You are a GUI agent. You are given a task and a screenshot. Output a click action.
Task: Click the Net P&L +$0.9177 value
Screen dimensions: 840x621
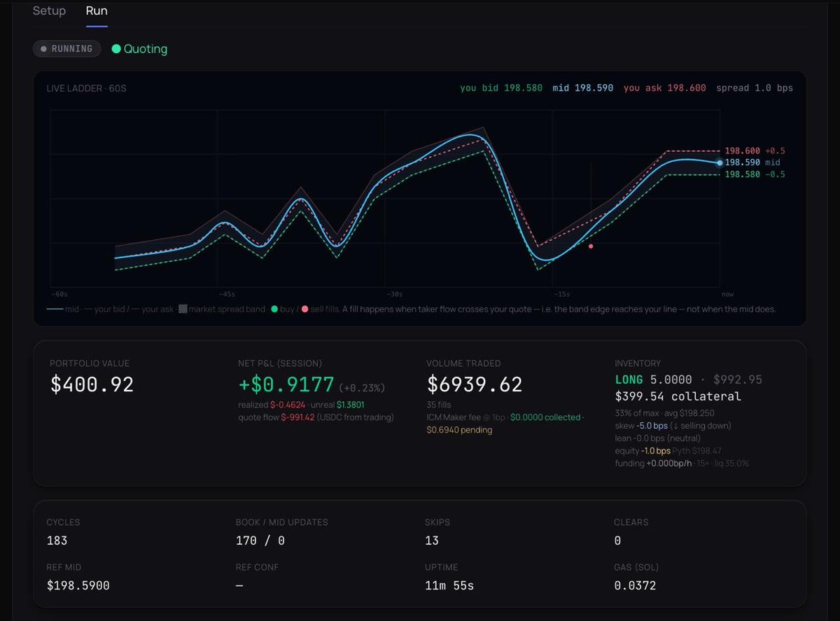(286, 384)
